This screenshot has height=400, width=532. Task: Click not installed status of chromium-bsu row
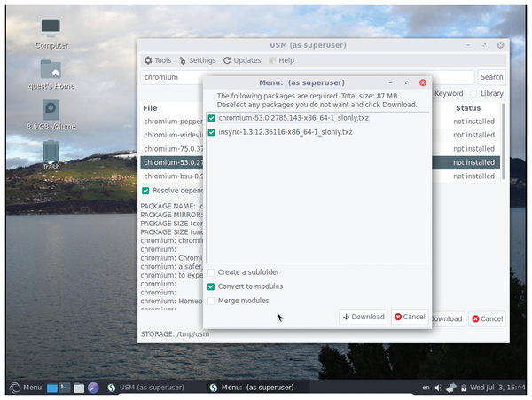point(473,176)
